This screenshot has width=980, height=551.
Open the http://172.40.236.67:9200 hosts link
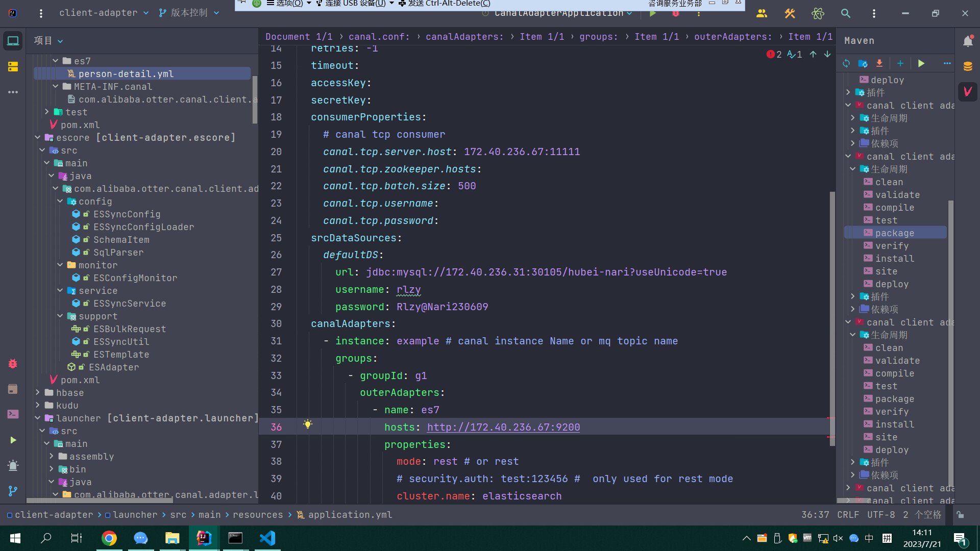click(x=503, y=427)
